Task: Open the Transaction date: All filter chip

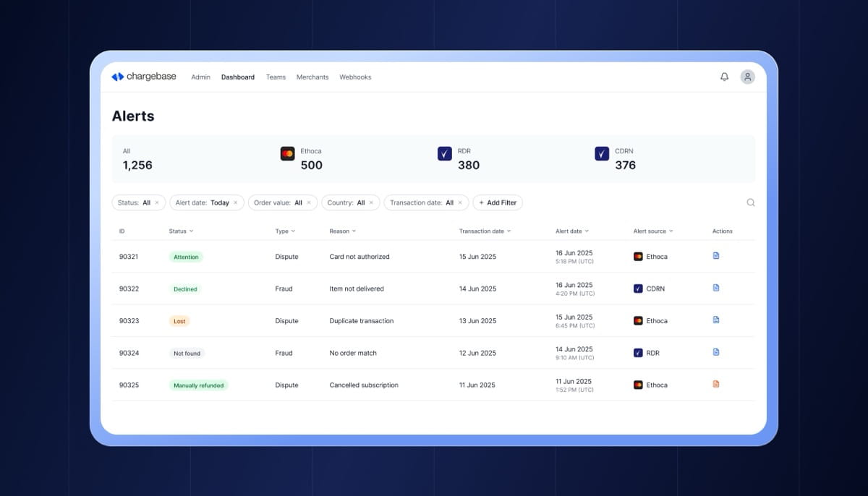Action: [426, 203]
